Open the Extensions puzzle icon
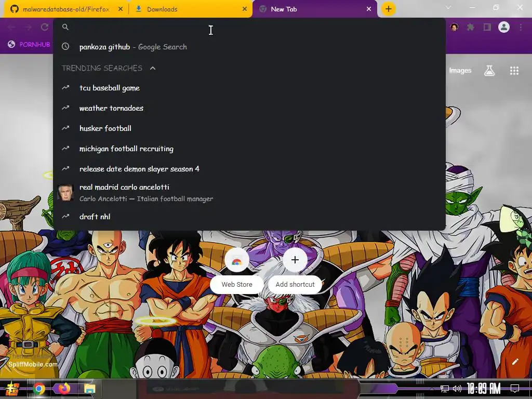532x399 pixels. tap(471, 27)
